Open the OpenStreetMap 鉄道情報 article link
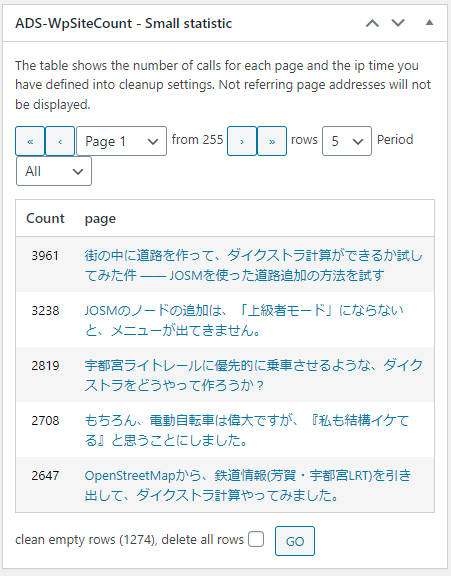This screenshot has width=451, height=576. (x=248, y=485)
